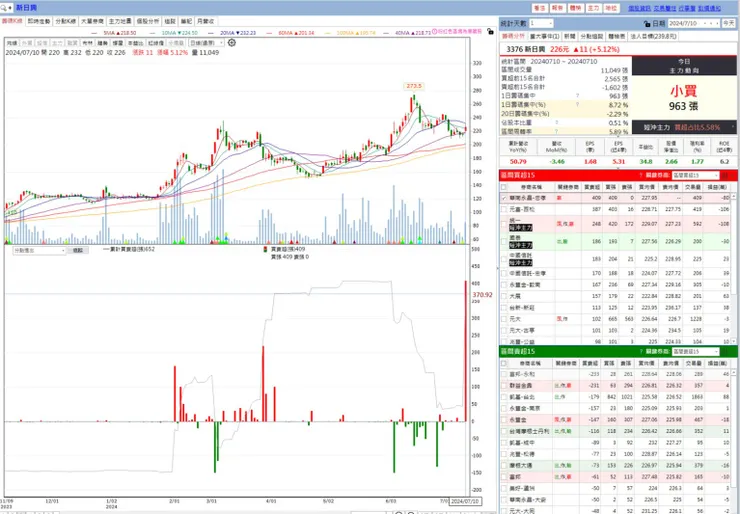Switch to the 月營收 tab

point(205,21)
